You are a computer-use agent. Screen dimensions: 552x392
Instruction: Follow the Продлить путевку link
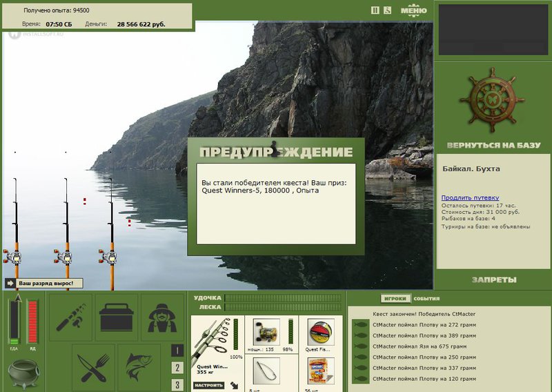click(470, 197)
